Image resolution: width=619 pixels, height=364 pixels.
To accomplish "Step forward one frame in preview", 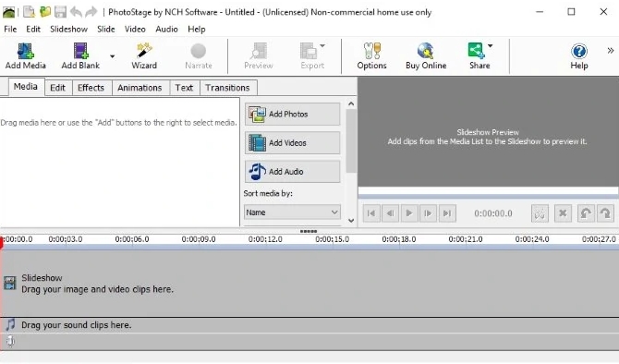I will [x=428, y=213].
